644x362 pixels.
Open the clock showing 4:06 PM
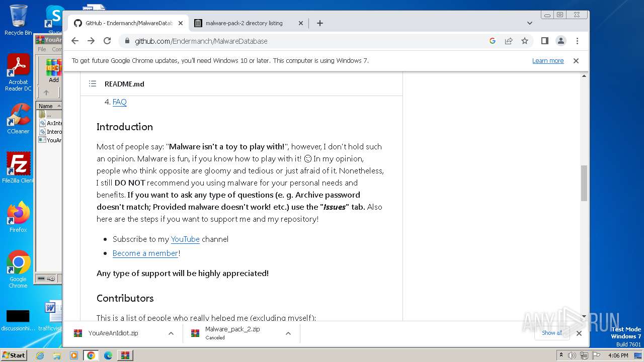[618, 355]
